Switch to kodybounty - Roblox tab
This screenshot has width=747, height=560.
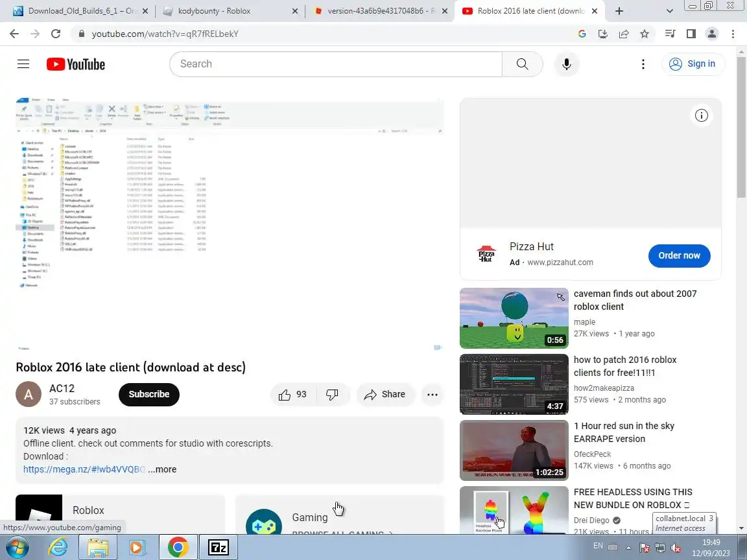230,11
